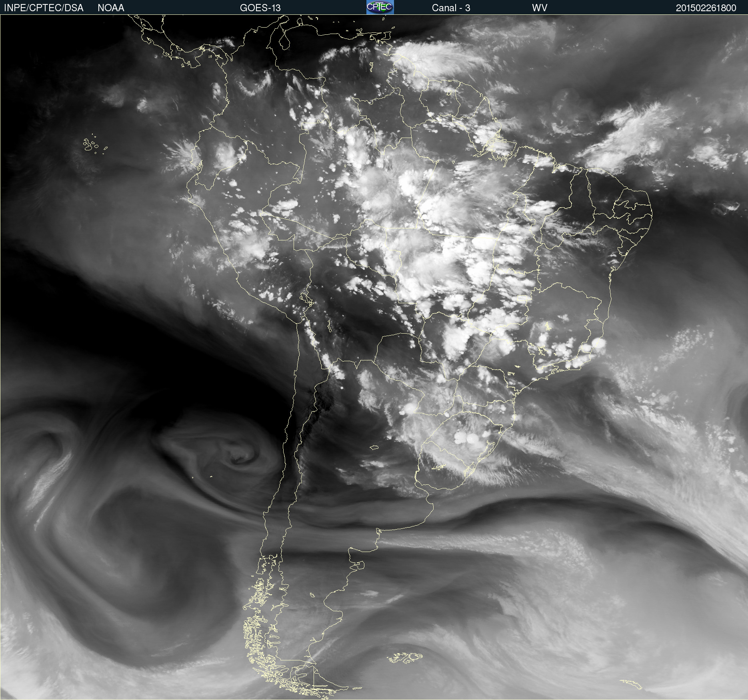Click the CPTEC logo in the header

(380, 7)
